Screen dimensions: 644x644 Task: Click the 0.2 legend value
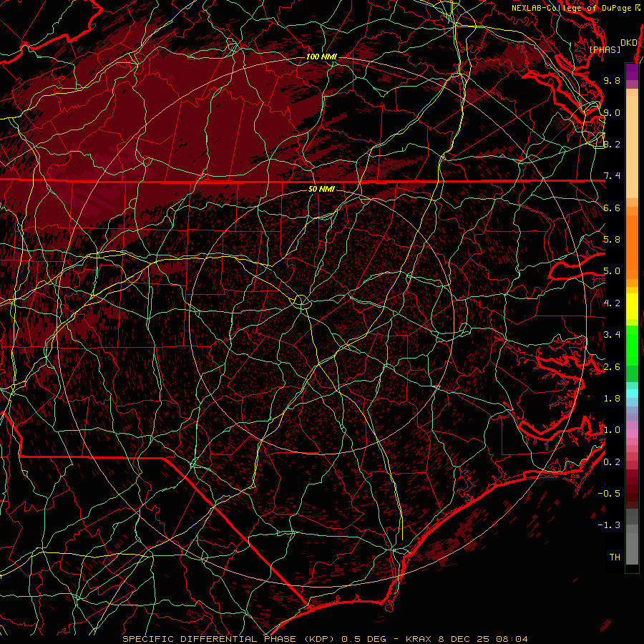[x=612, y=462]
